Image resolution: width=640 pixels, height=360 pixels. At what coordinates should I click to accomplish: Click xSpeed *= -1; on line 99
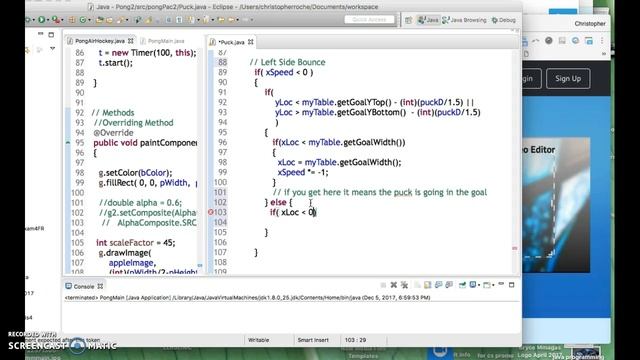click(x=303, y=172)
